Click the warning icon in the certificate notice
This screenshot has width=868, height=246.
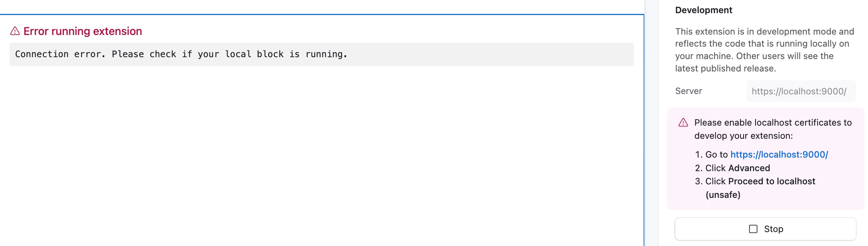[683, 123]
